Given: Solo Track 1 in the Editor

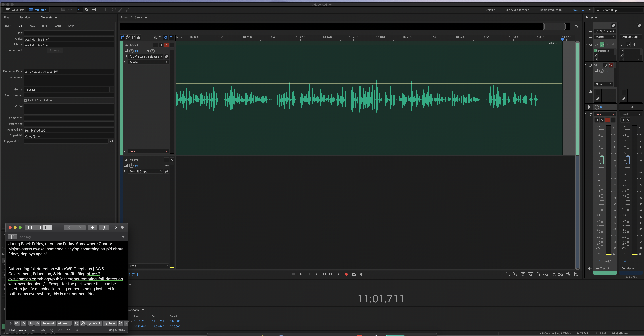Looking at the screenshot, I should 161,45.
